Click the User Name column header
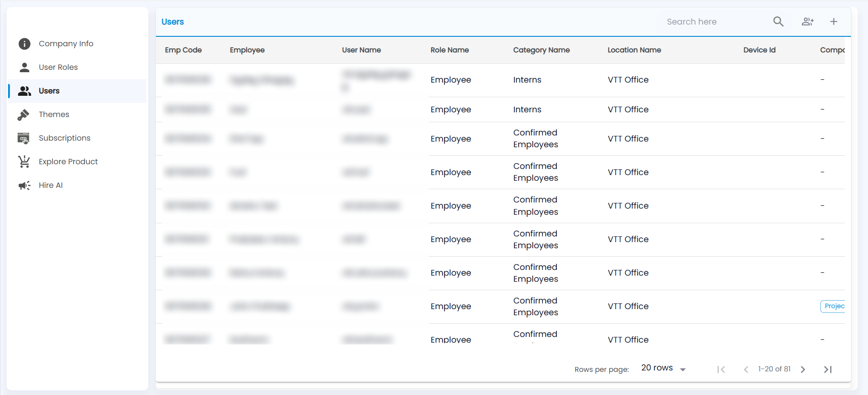 click(x=361, y=50)
